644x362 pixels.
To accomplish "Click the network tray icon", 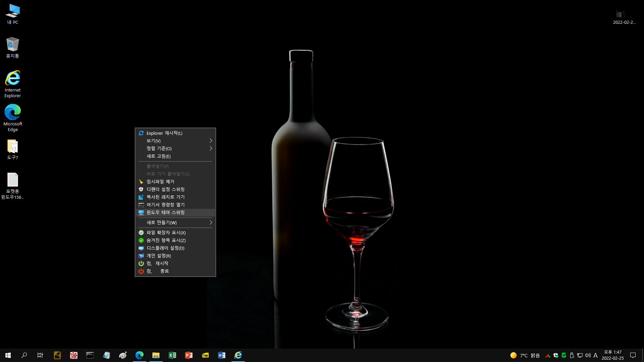I will pos(580,355).
